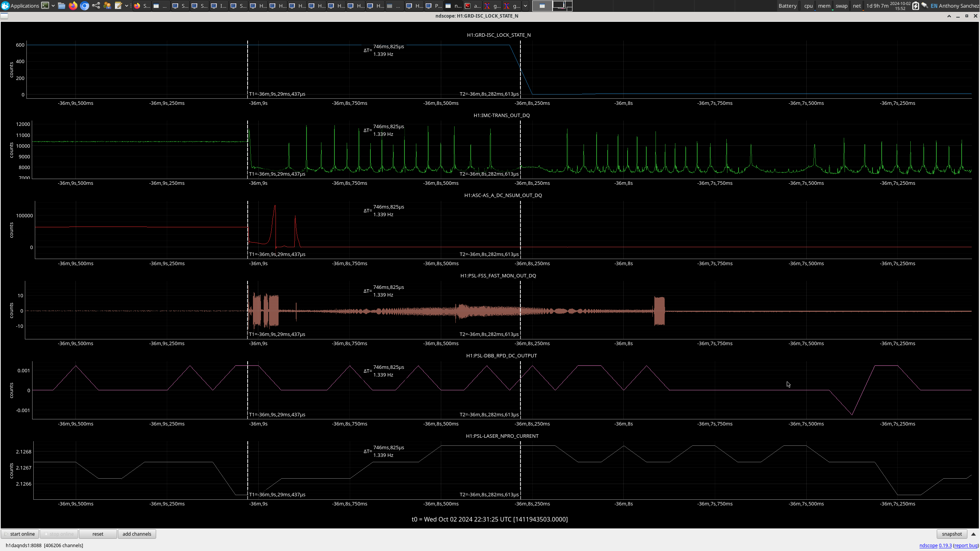This screenshot has width=980, height=551.
Task: Open the file manager folder icon
Action: [62, 6]
